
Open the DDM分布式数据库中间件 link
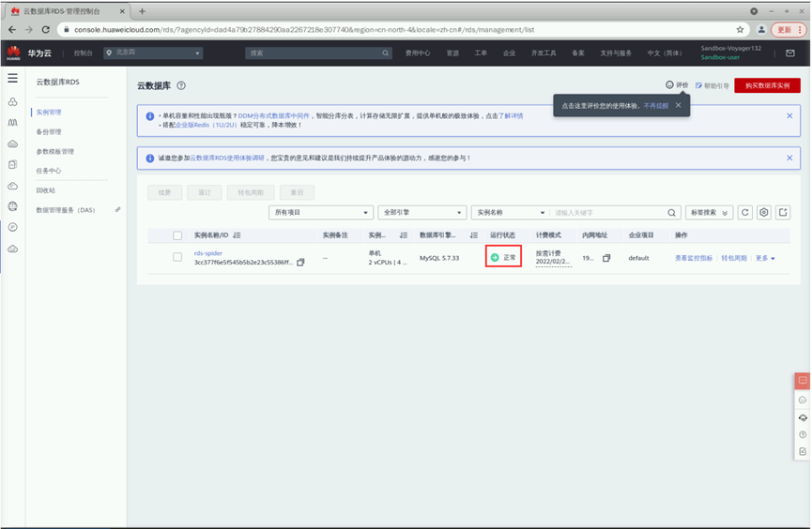pos(273,116)
